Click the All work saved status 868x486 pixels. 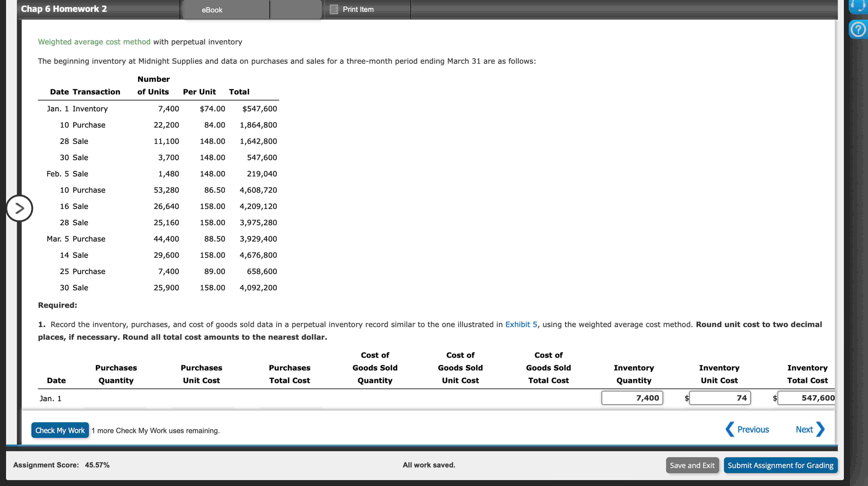429,465
